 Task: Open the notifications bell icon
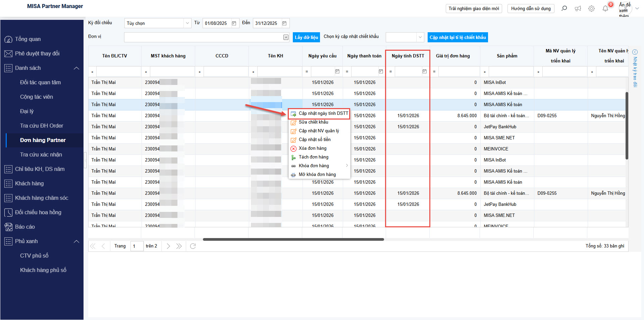(x=605, y=8)
